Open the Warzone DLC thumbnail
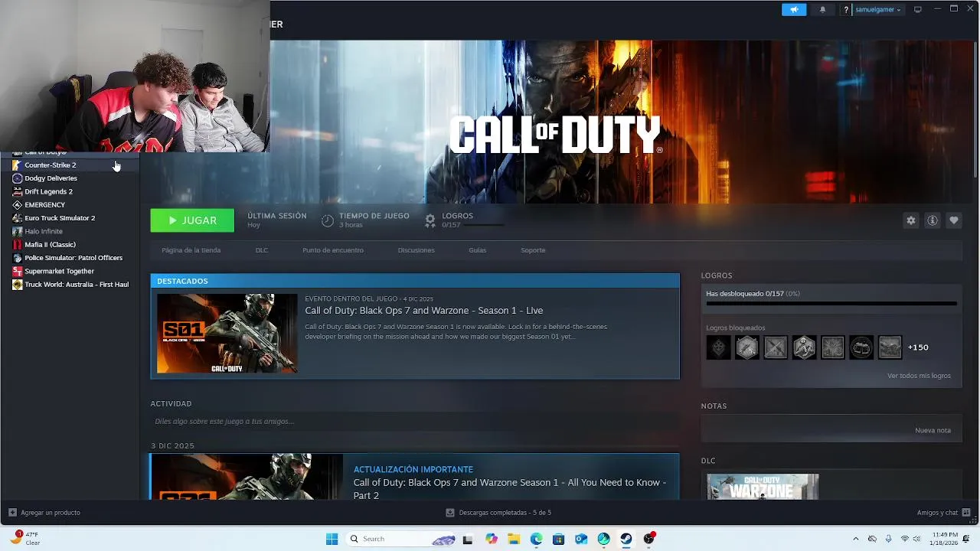Screen dimensions: 980x551 pos(763,487)
